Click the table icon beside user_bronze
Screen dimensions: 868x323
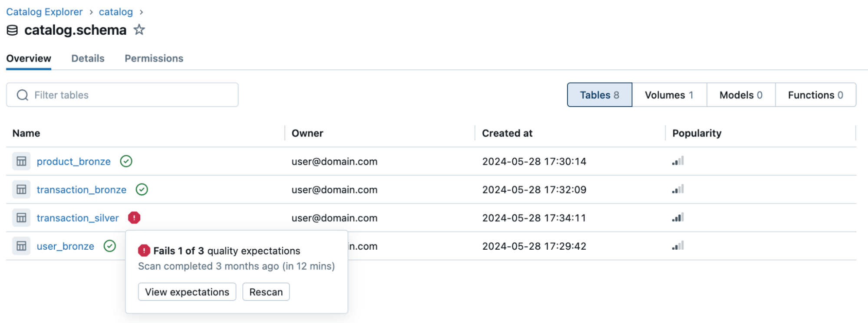point(21,246)
